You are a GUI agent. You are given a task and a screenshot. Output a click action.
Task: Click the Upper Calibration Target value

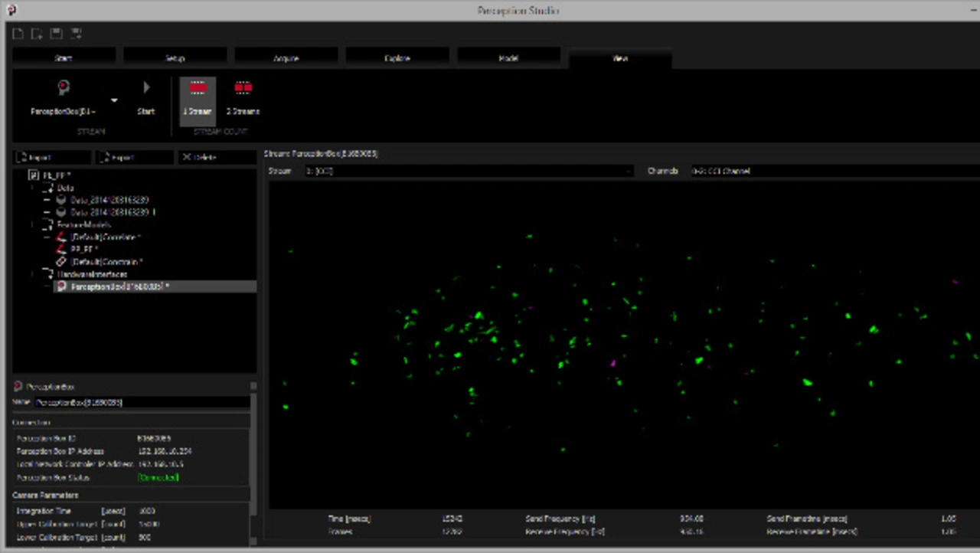[149, 525]
